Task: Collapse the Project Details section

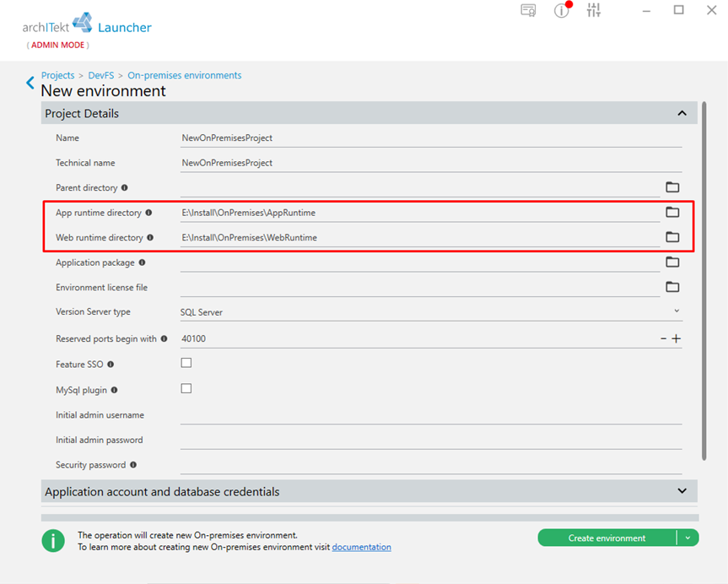Action: click(682, 113)
